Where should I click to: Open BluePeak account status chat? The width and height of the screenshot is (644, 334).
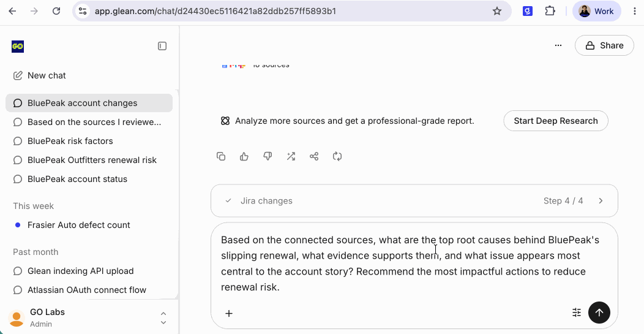tap(89, 179)
